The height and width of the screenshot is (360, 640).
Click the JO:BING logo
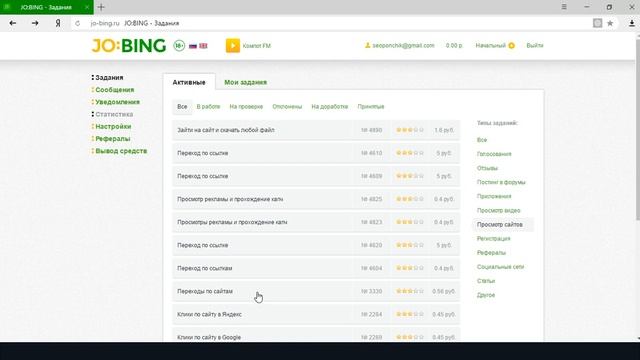(x=129, y=46)
